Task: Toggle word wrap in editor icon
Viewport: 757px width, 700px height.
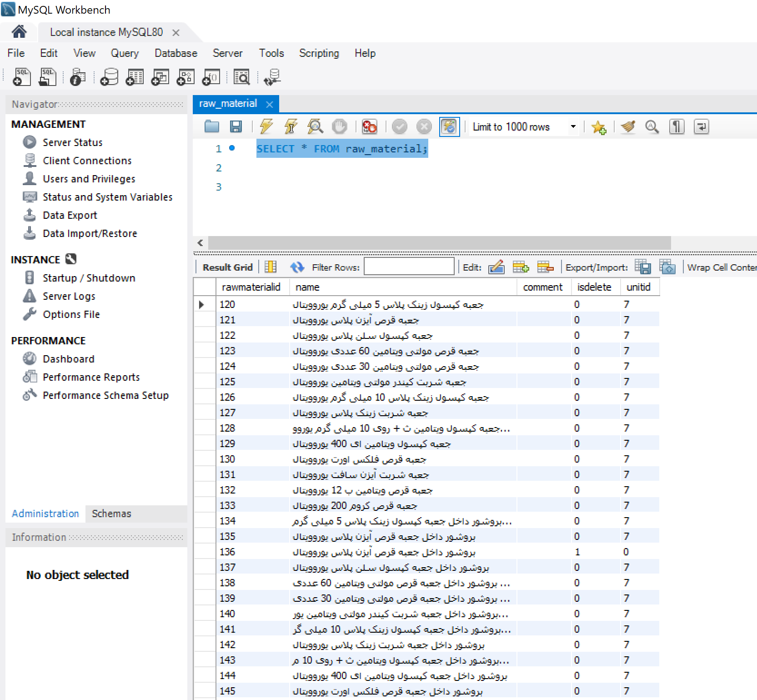Action: [701, 126]
